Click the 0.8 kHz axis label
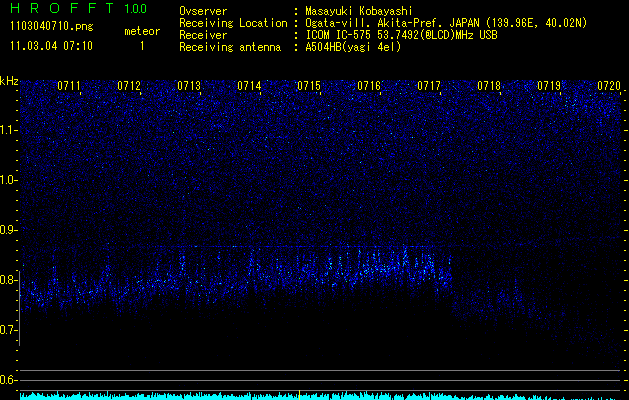 point(9,280)
